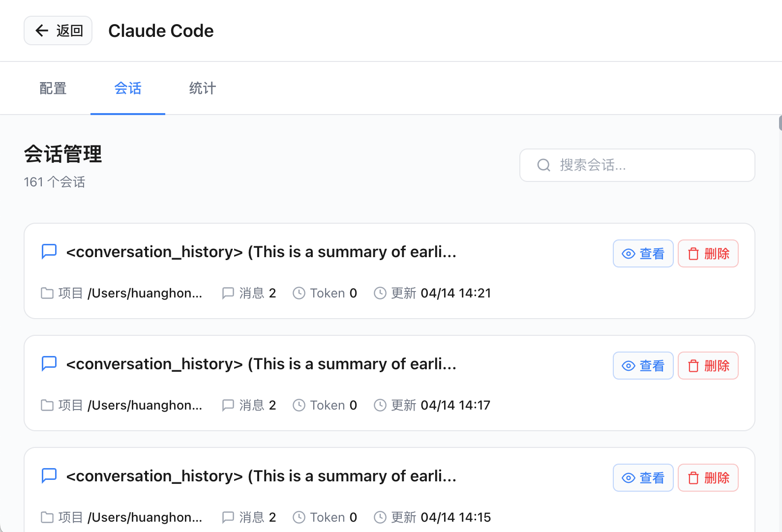The height and width of the screenshot is (532, 782).
Task: Click chat bubble icon of the 14:17 session
Action: (x=49, y=363)
